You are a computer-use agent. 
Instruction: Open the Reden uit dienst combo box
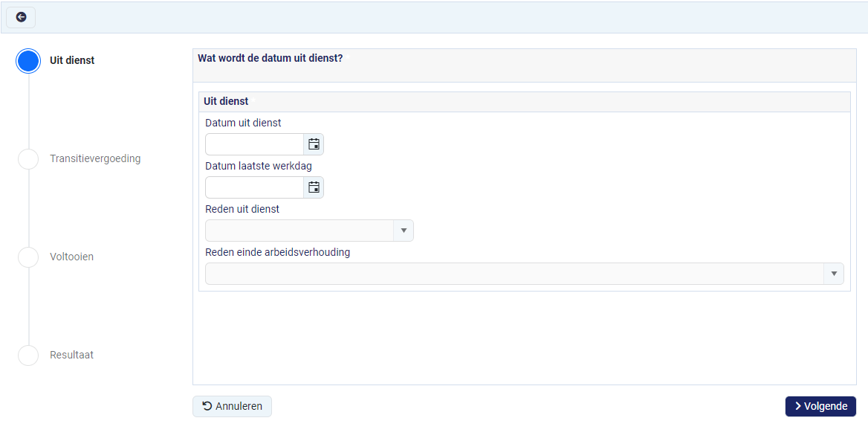[x=309, y=231]
